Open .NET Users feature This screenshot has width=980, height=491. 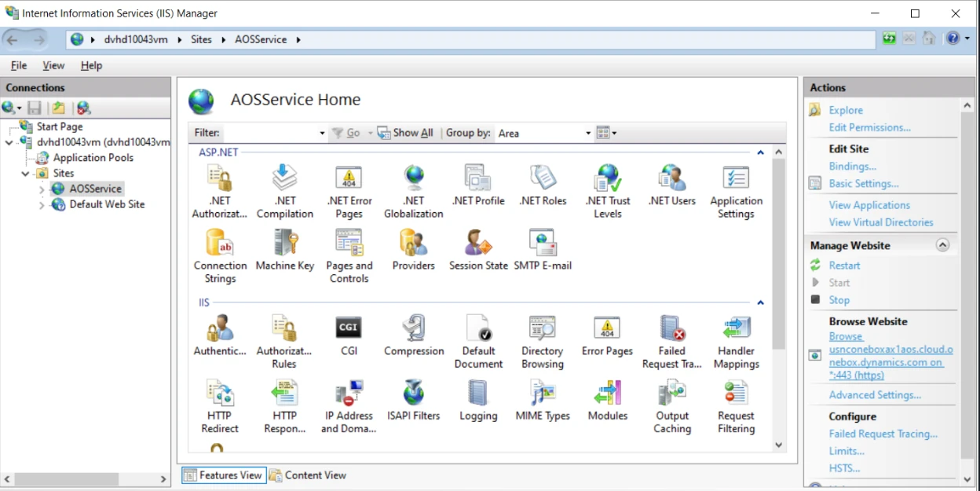pyautogui.click(x=672, y=185)
